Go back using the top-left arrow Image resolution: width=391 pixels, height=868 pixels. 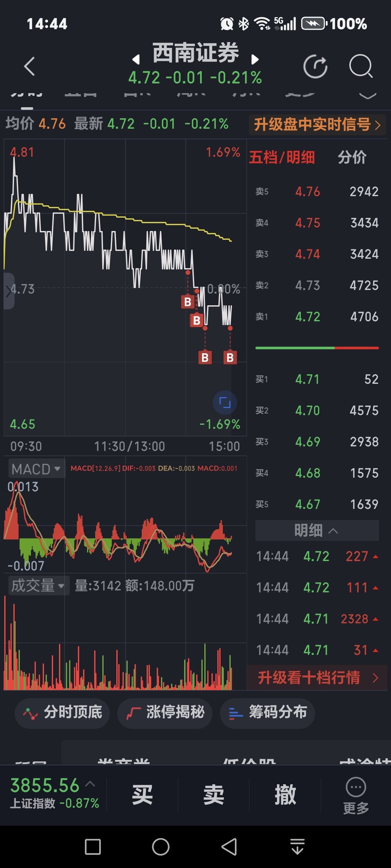point(29,66)
